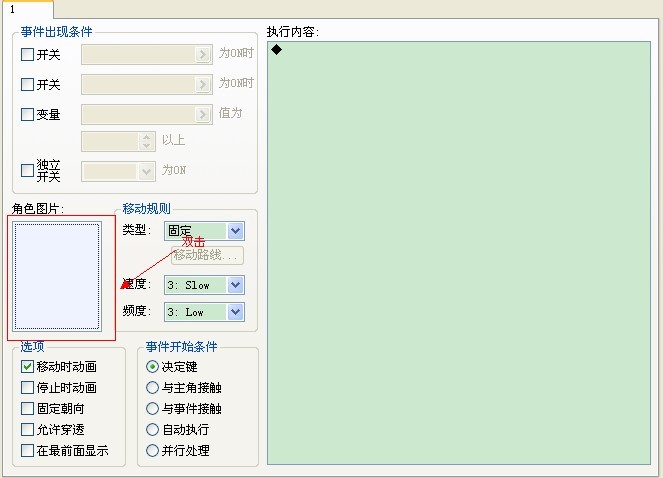
Task: Click arrow button of second 开关 selector
Action: 203,85
